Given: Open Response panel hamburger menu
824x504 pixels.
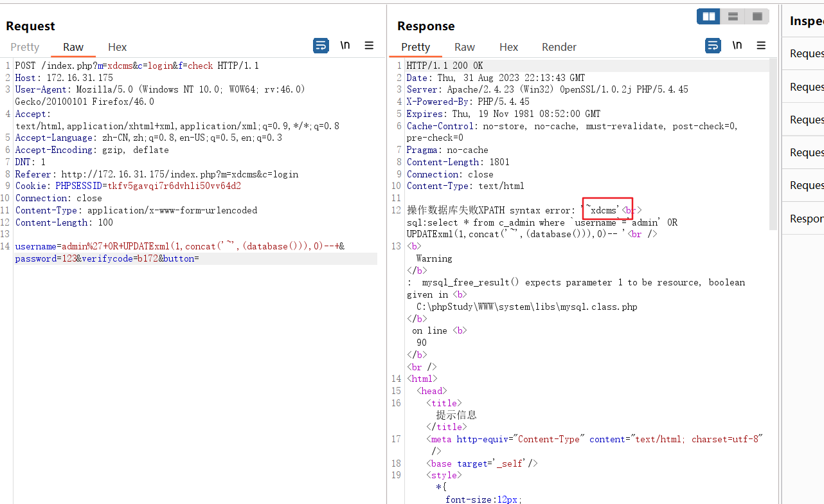Looking at the screenshot, I should pos(761,46).
